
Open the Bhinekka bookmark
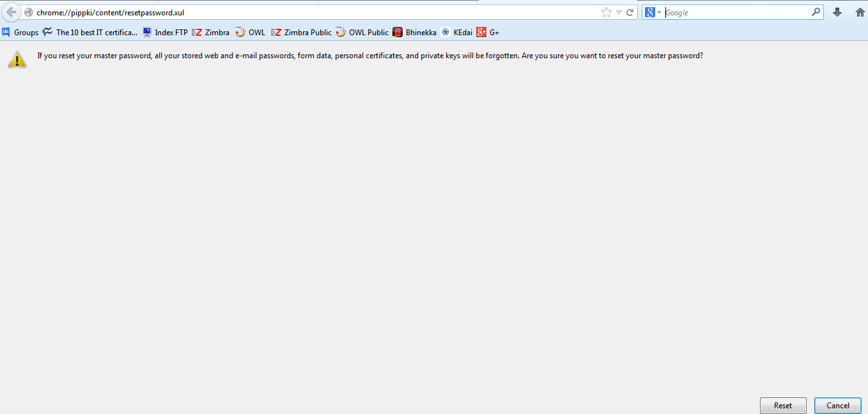[x=415, y=32]
